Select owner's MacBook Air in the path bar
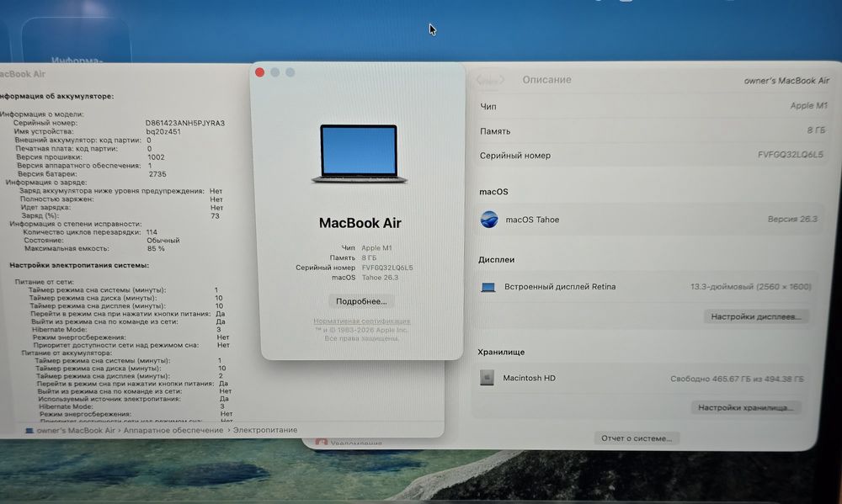Screen dimensions: 842x504 76,431
